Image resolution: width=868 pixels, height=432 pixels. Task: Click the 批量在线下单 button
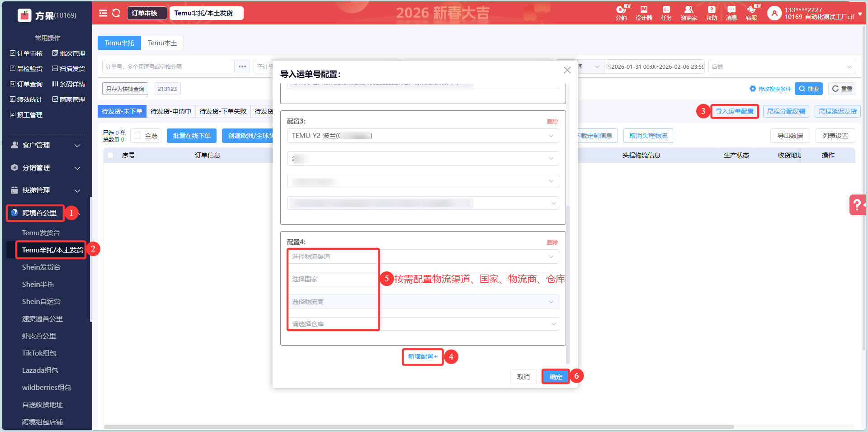pyautogui.click(x=192, y=136)
